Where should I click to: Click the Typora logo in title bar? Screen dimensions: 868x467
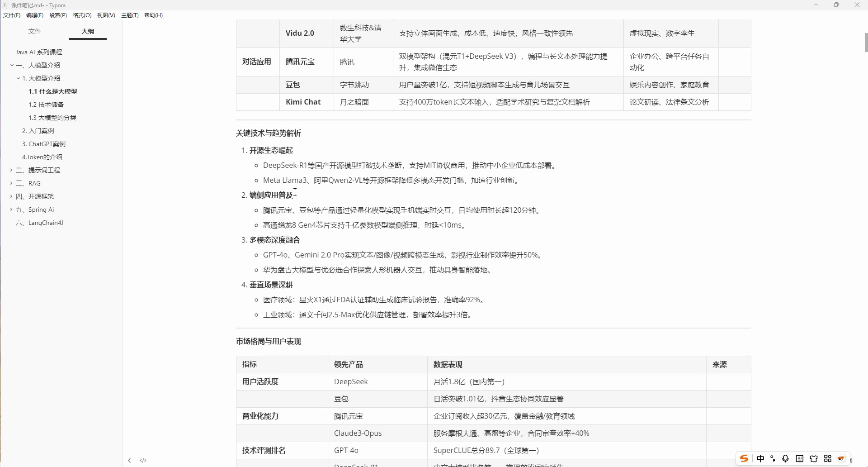(x=5, y=5)
